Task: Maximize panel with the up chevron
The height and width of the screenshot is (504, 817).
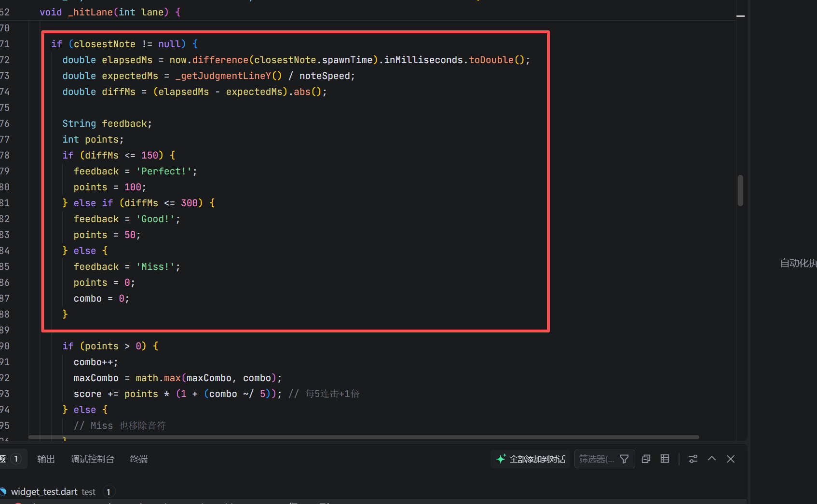Action: pos(712,459)
